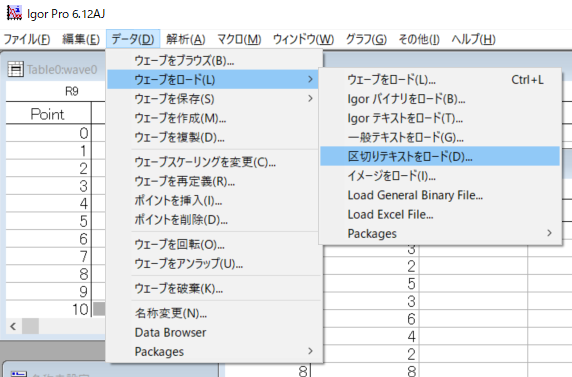Open the ヘルプ(H) menu
This screenshot has width=572, height=377.
tap(473, 39)
